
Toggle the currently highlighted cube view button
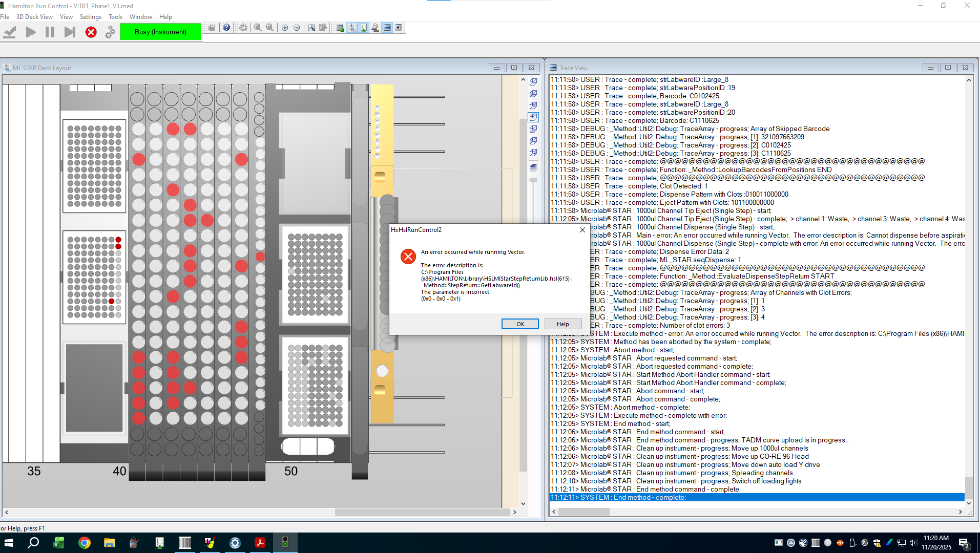(x=533, y=117)
